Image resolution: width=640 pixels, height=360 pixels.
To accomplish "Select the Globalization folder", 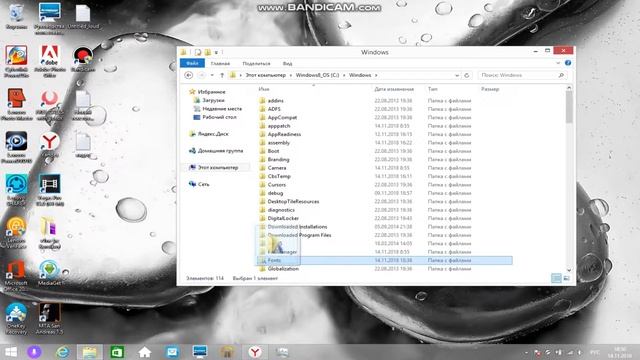I will pos(283,269).
